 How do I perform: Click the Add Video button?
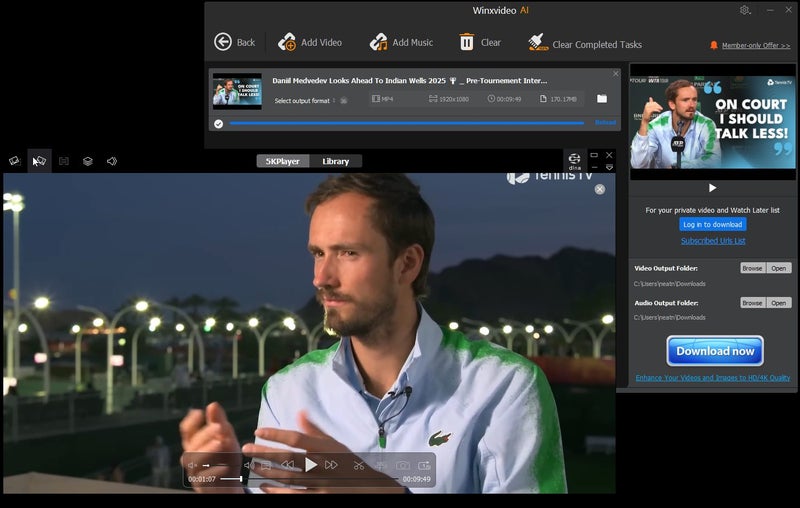(x=310, y=42)
